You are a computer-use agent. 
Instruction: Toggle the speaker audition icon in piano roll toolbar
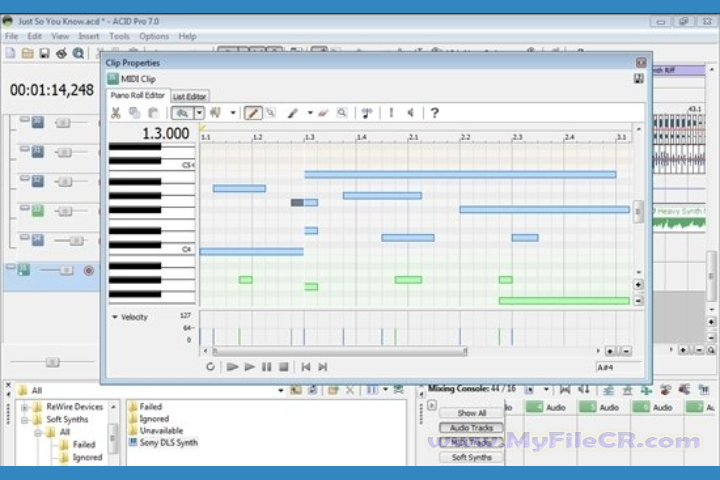coord(411,113)
